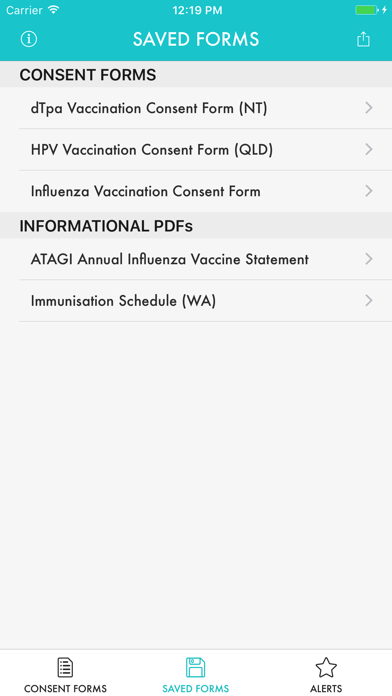Expand dTpa Vaccination Consent Form chevron
Image resolution: width=392 pixels, height=696 pixels.
coord(368,108)
